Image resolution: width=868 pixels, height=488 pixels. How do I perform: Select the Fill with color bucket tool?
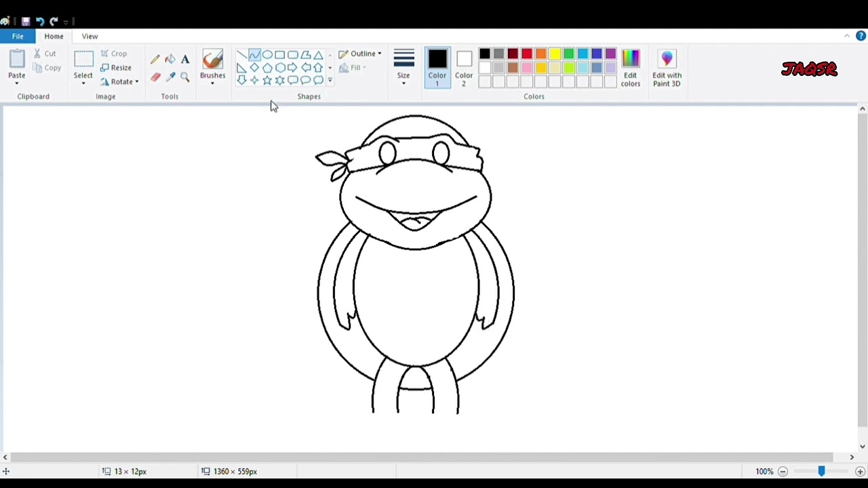pyautogui.click(x=170, y=60)
